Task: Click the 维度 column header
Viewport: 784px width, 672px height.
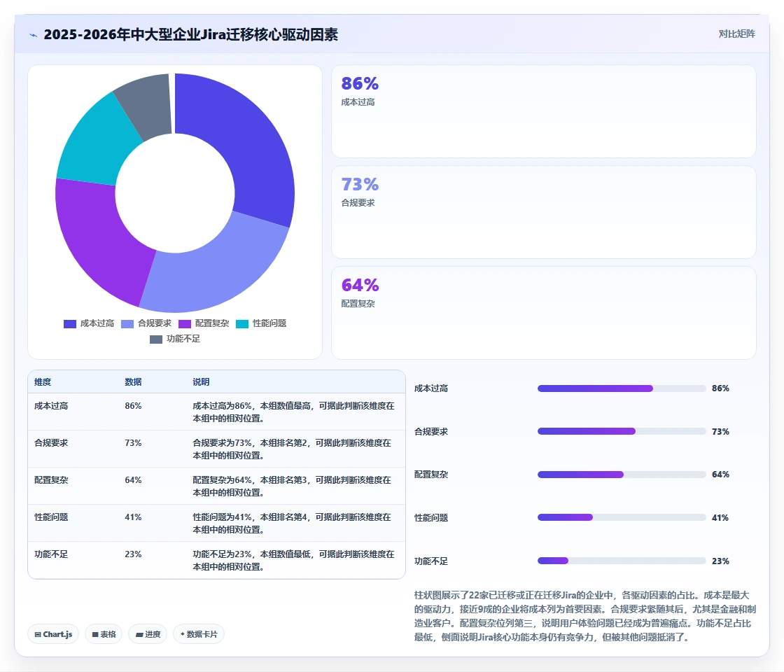Action: 43,382
